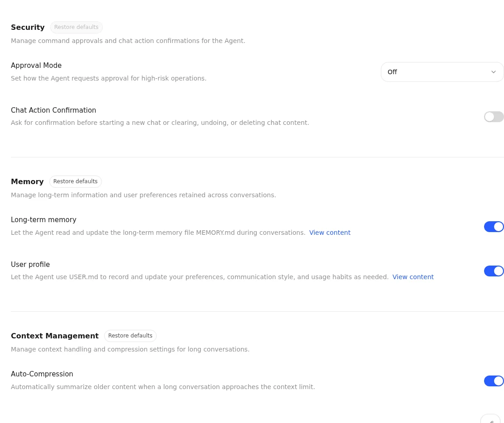Switch off the Auto-Compression toggle
The image size is (504, 423).
click(x=494, y=381)
